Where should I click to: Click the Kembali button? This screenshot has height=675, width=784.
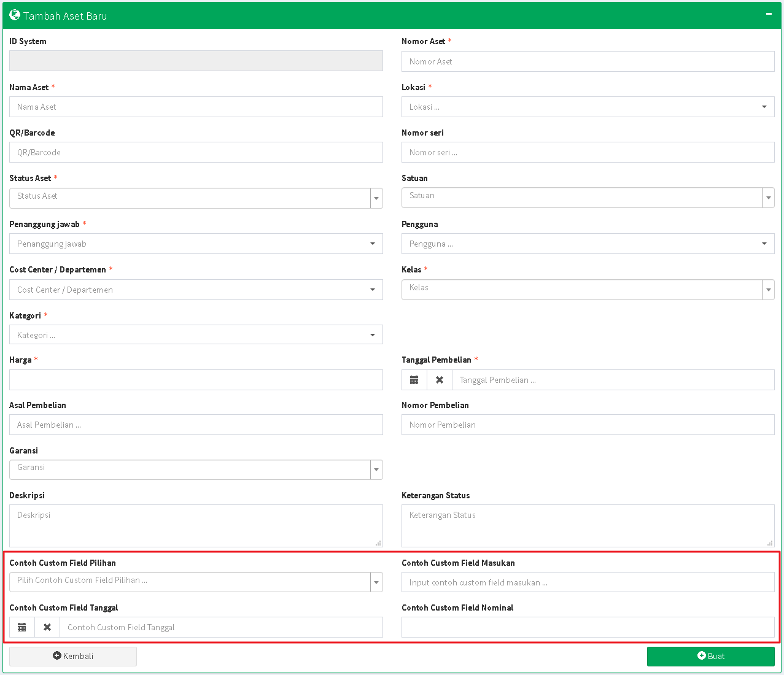point(73,656)
